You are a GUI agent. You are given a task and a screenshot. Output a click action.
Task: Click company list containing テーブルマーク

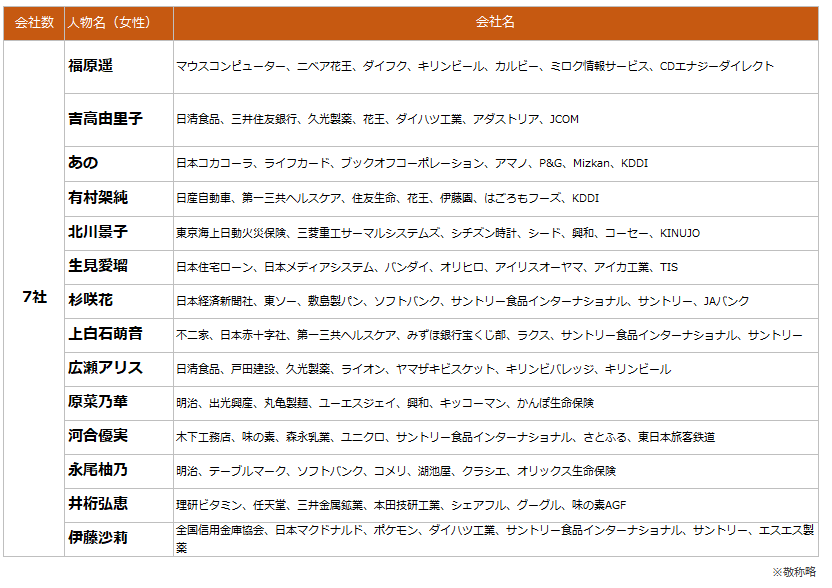396,471
